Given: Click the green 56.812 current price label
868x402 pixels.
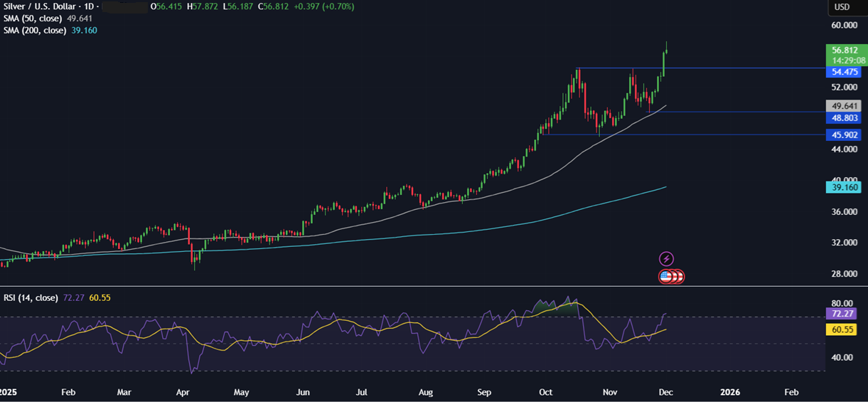Looking at the screenshot, I should point(846,51).
